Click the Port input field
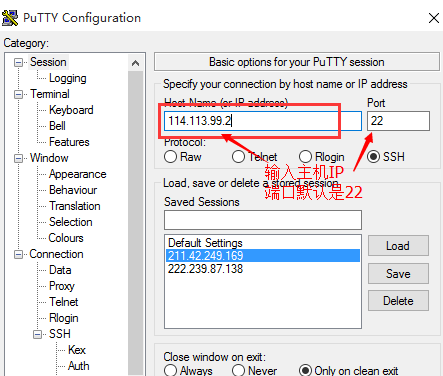Viewport: 443px width, 376px height. pos(398,121)
